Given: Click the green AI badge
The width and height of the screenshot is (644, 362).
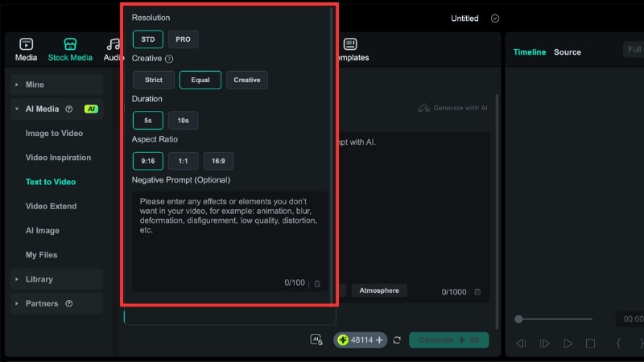Looking at the screenshot, I should (91, 109).
